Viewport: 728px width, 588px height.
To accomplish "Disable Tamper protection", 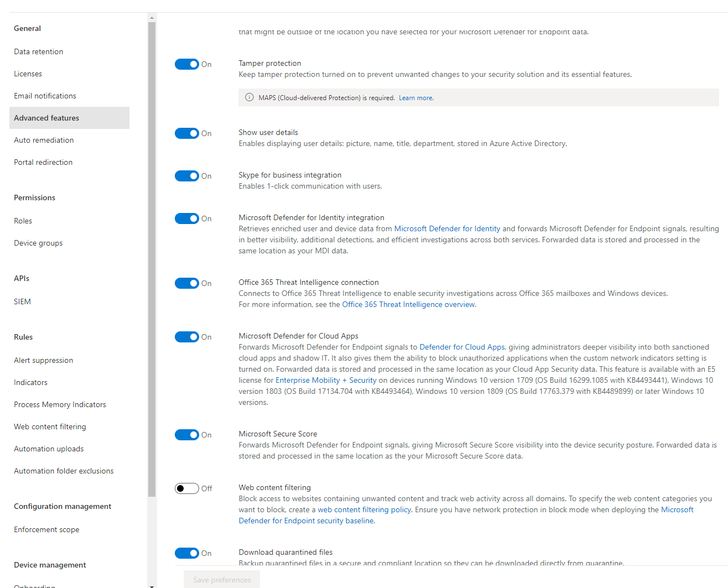I will 187,64.
